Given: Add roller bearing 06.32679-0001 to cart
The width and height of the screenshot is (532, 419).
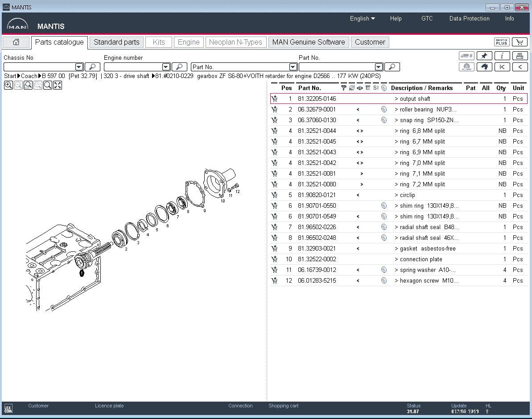Looking at the screenshot, I should (x=275, y=109).
